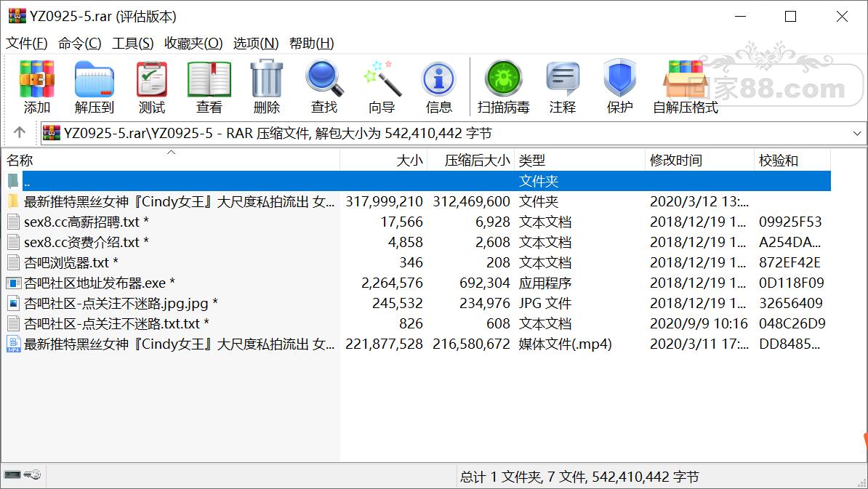Click the yellow folder icon in list
The image size is (868, 489).
13,201
